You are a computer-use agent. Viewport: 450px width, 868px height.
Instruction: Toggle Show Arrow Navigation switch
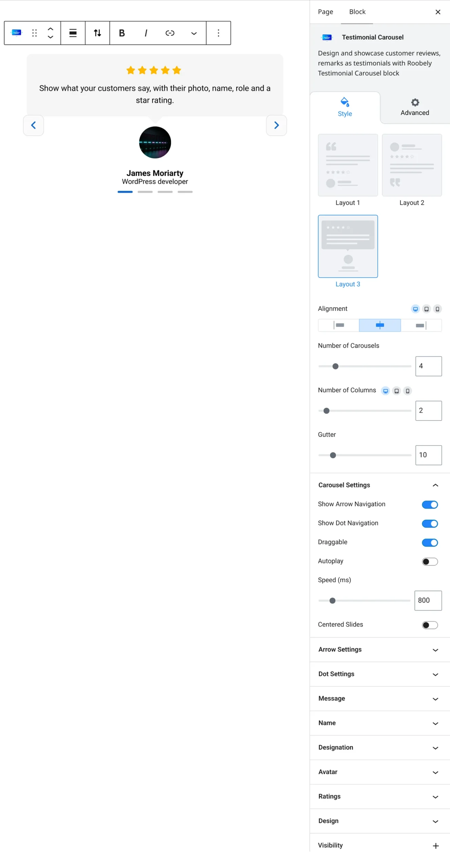430,505
